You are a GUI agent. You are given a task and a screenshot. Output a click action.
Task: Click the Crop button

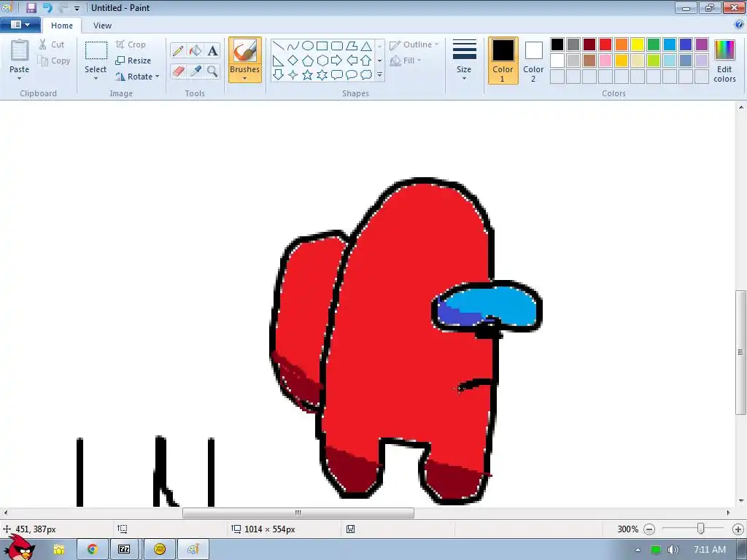[x=131, y=44]
